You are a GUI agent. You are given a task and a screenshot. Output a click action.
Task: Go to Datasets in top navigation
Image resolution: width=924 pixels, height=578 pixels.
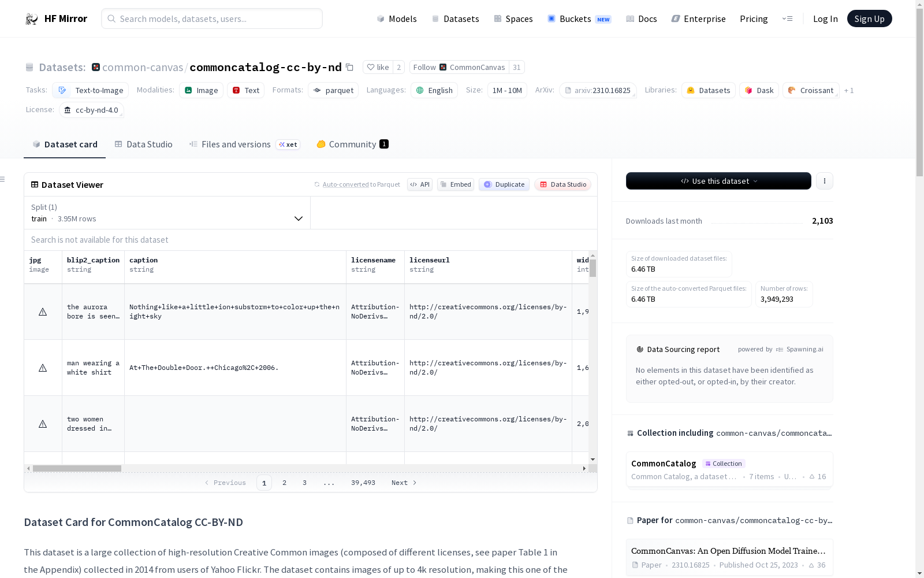(x=456, y=18)
